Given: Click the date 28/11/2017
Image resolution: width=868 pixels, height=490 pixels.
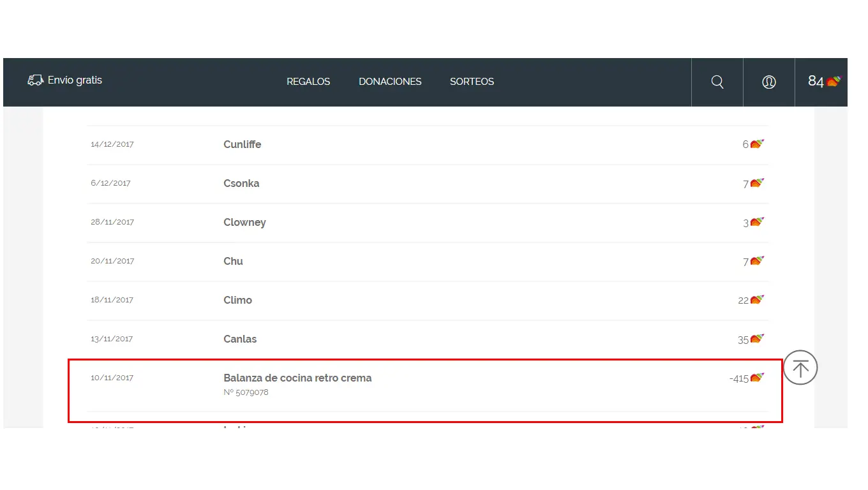Looking at the screenshot, I should (x=112, y=222).
